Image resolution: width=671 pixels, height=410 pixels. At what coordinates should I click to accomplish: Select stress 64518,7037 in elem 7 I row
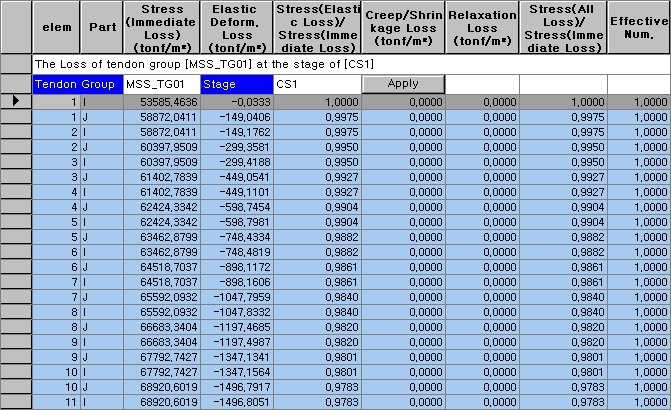[x=162, y=282]
